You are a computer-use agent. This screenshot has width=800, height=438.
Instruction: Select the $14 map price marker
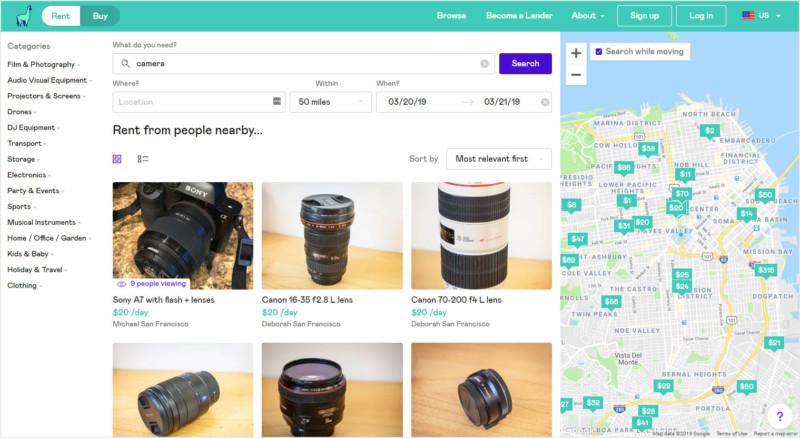click(746, 213)
